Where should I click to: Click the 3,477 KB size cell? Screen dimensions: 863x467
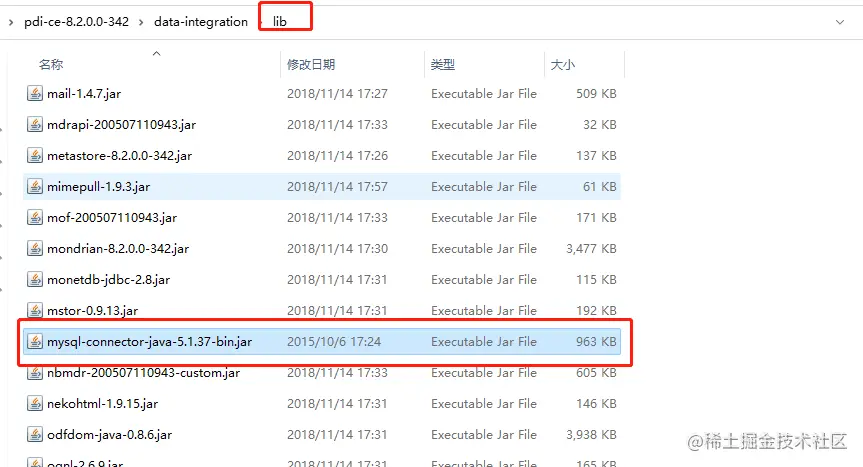point(591,249)
